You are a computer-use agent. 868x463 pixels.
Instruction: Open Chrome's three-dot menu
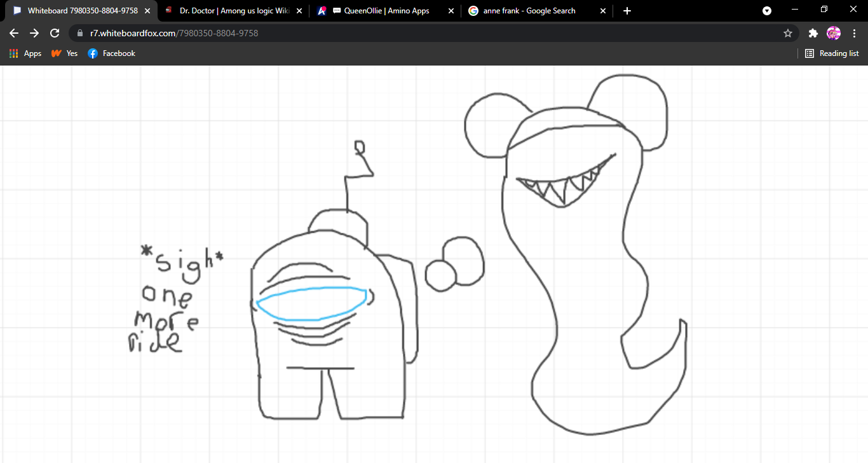pyautogui.click(x=853, y=33)
